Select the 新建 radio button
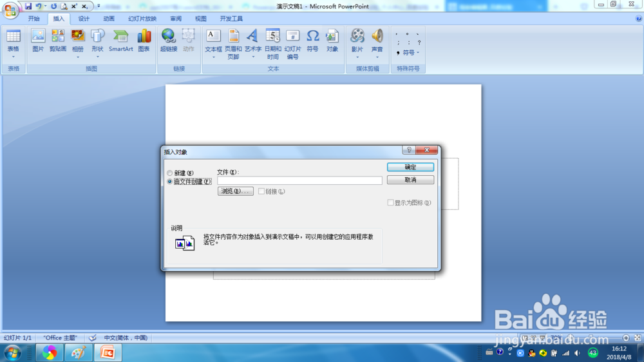 [x=169, y=173]
